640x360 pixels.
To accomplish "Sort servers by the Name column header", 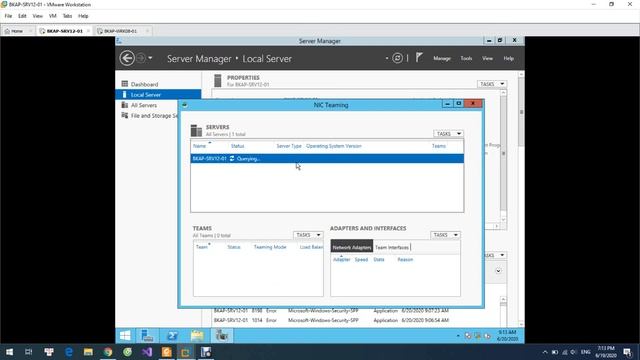I will tap(199, 146).
